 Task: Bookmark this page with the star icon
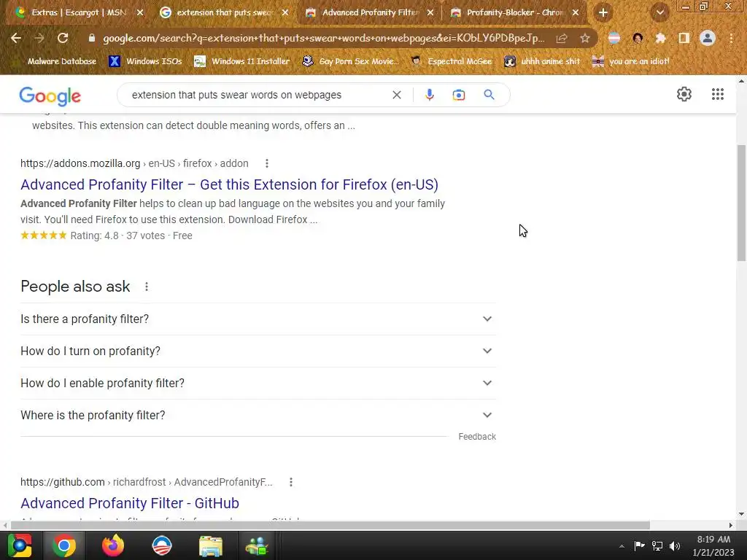click(x=585, y=39)
